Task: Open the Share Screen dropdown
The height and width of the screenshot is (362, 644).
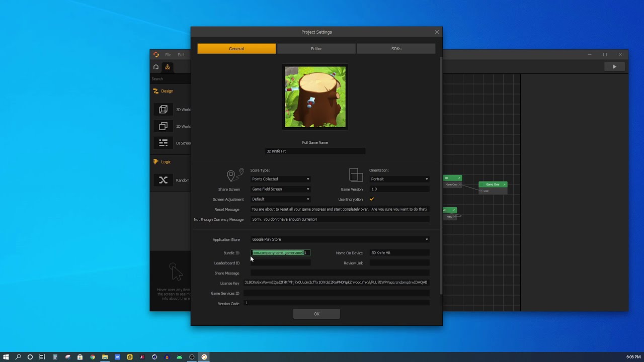Action: pyautogui.click(x=281, y=189)
